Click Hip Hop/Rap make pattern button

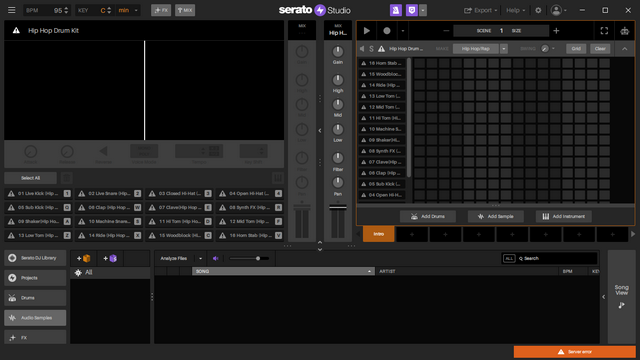point(476,49)
